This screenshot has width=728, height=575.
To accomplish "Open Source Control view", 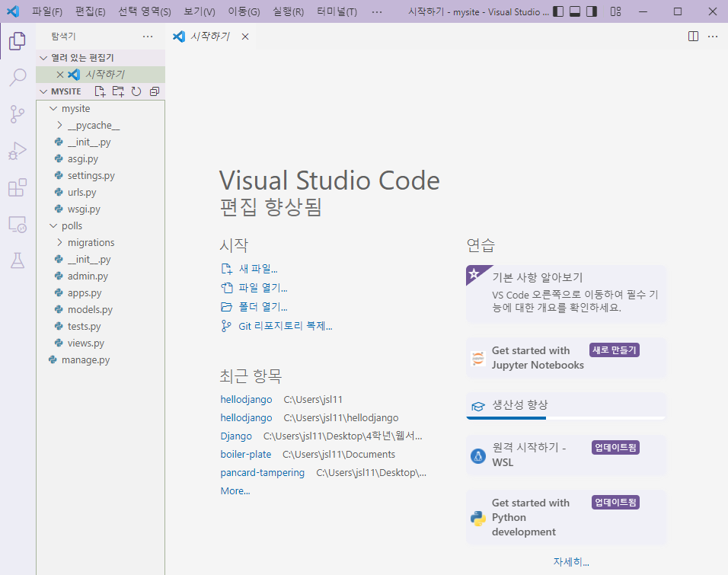I will 18,113.
